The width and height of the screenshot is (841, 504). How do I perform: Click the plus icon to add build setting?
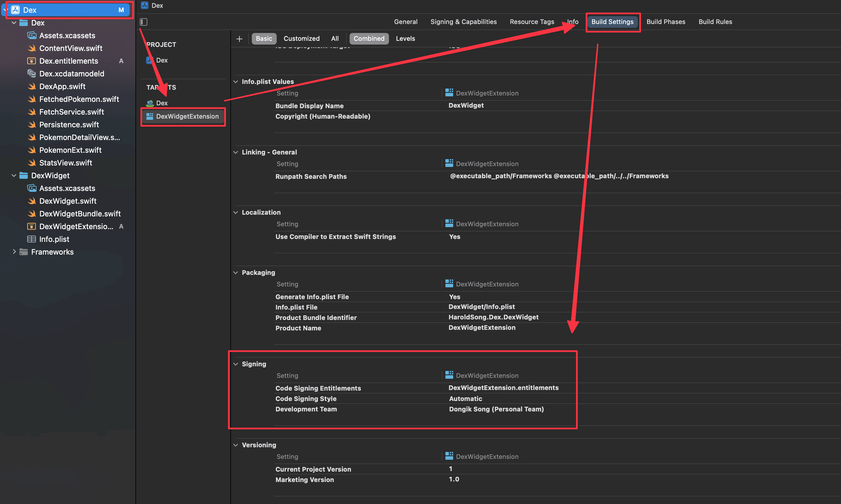coord(239,39)
